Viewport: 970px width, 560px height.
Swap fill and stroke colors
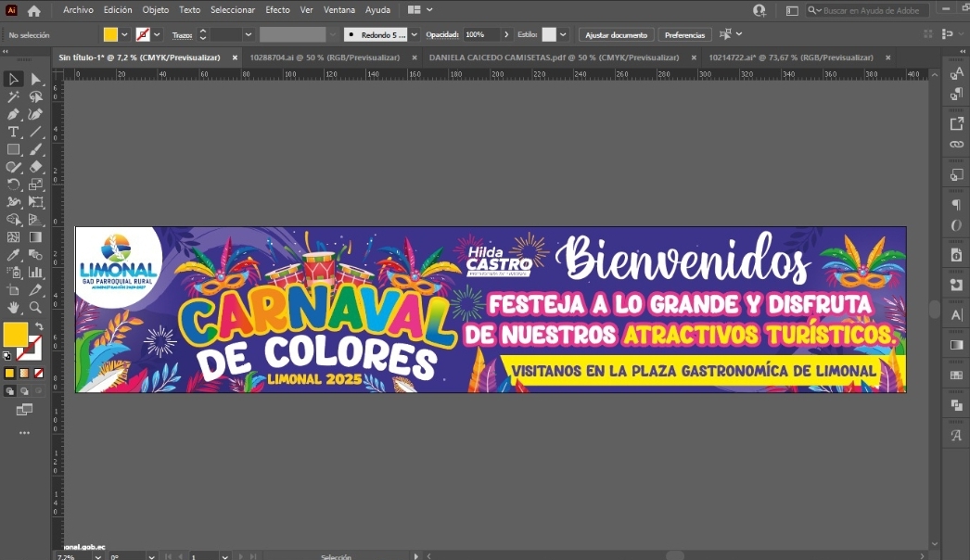(38, 326)
